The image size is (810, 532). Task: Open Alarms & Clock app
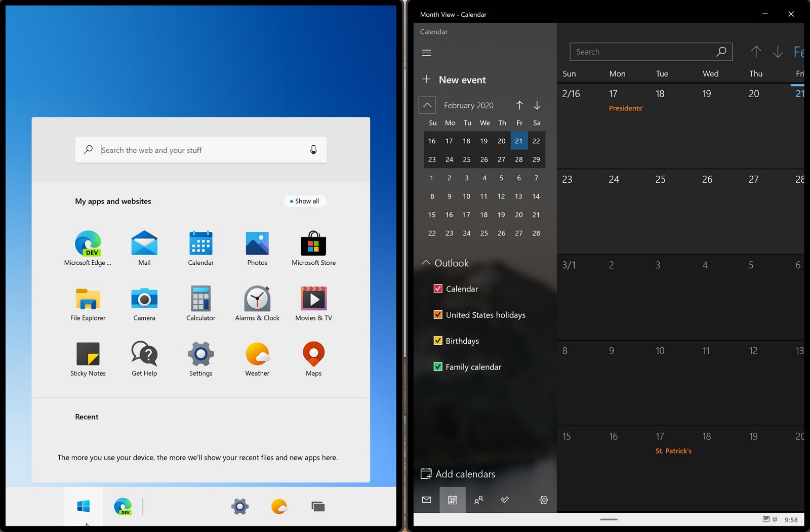click(x=257, y=299)
